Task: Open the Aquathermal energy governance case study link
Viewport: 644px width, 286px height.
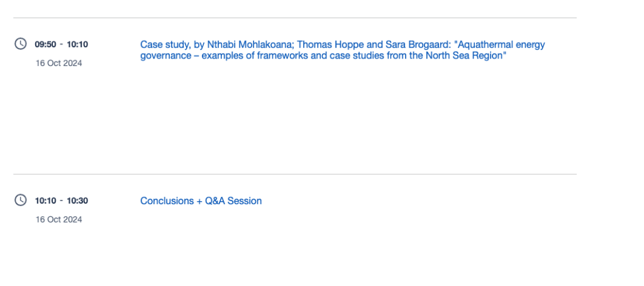Action: coord(342,50)
